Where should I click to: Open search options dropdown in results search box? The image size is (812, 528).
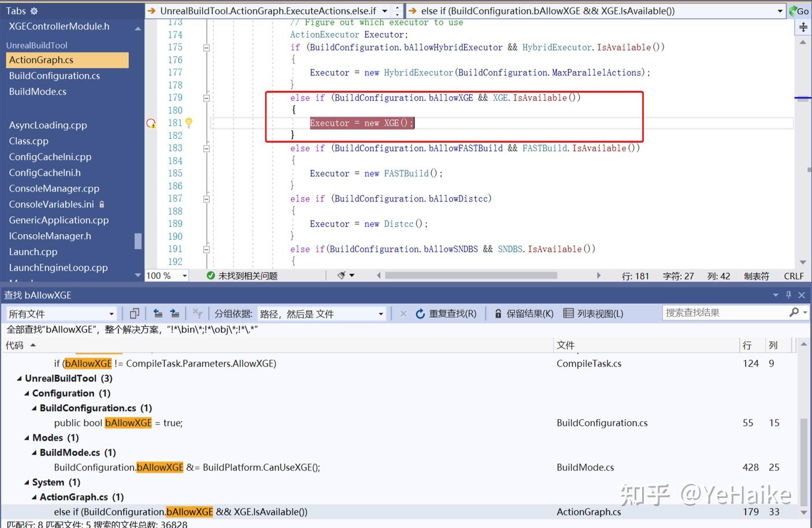(x=805, y=312)
